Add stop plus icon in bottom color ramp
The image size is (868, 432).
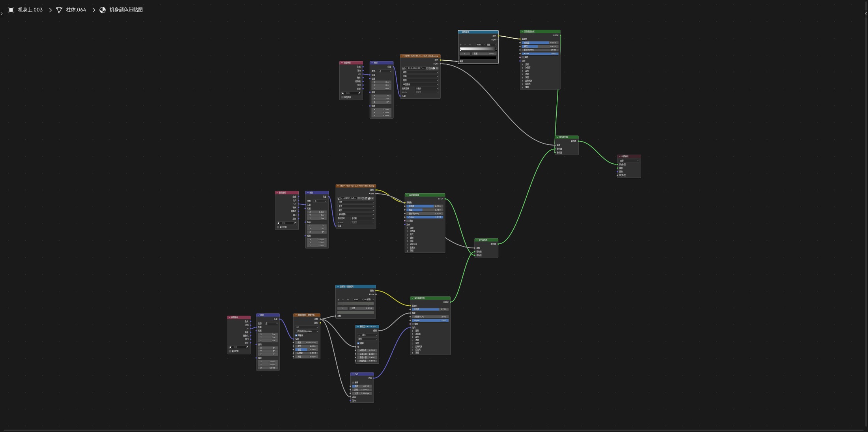[339, 299]
